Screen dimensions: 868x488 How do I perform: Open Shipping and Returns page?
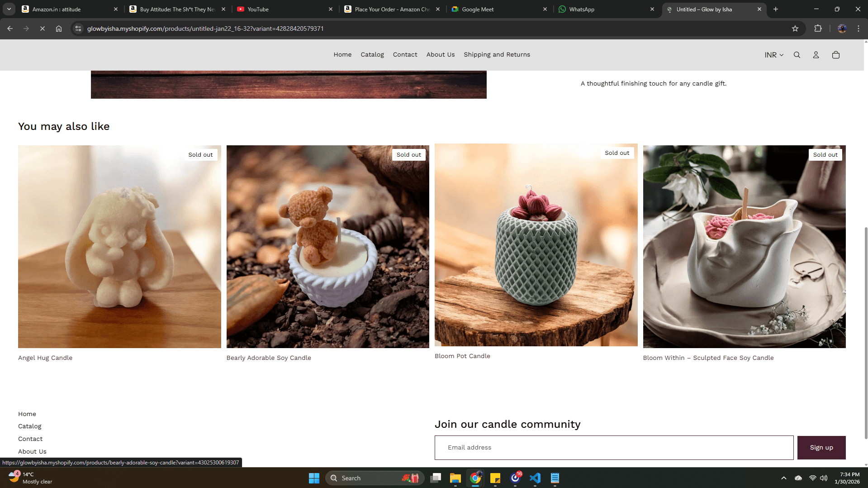[497, 55]
